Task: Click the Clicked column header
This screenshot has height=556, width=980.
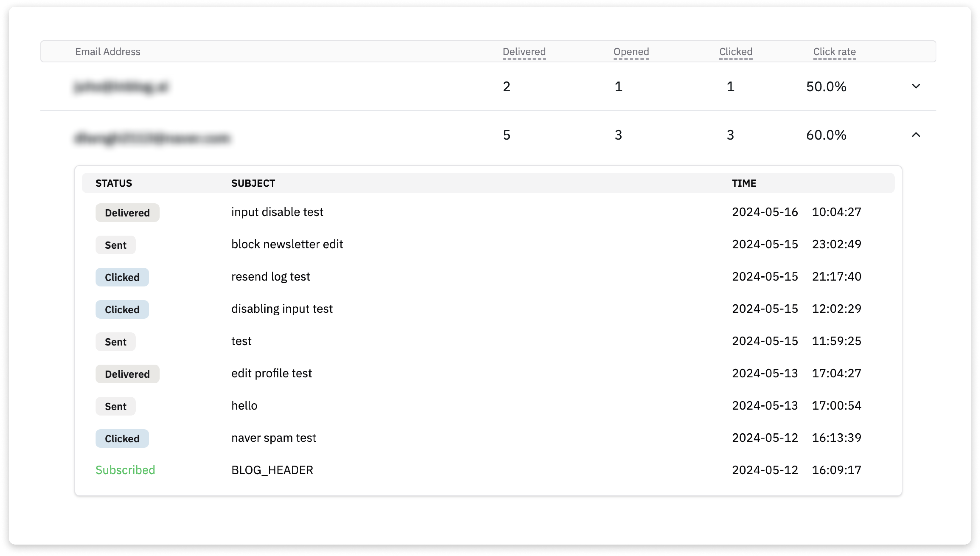Action: (x=735, y=51)
